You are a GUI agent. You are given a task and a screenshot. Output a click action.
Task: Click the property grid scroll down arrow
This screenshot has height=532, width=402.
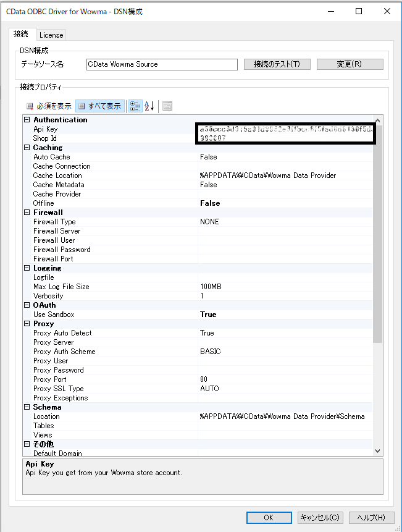[377, 451]
